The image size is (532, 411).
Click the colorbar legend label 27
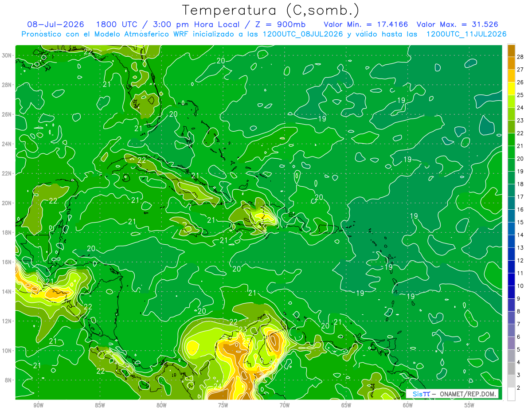tap(520, 70)
